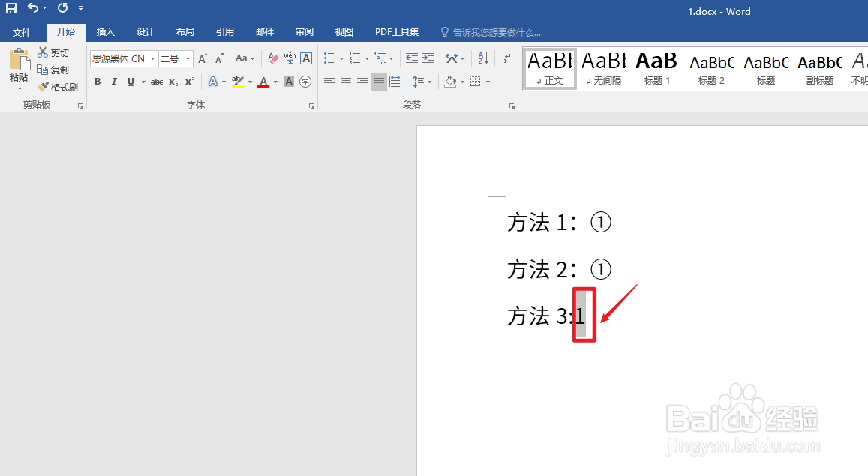Viewport: 868px width, 476px height.
Task: Click 复制 (Copy)
Action: pyautogui.click(x=54, y=70)
